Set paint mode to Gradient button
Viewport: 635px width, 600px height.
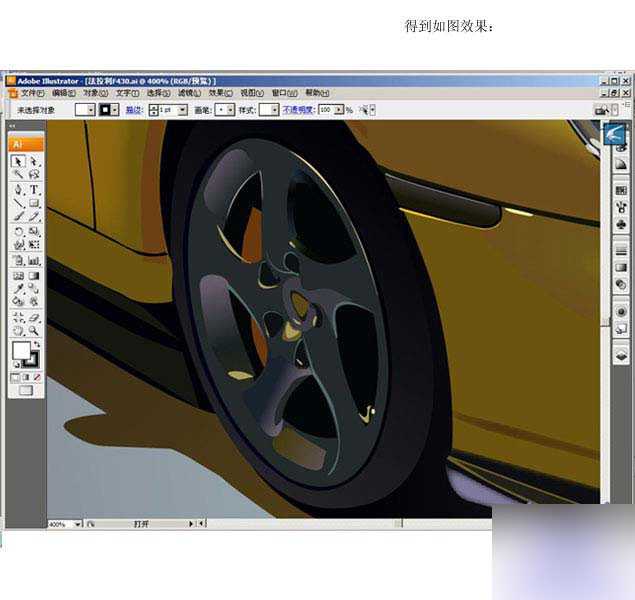(26, 378)
